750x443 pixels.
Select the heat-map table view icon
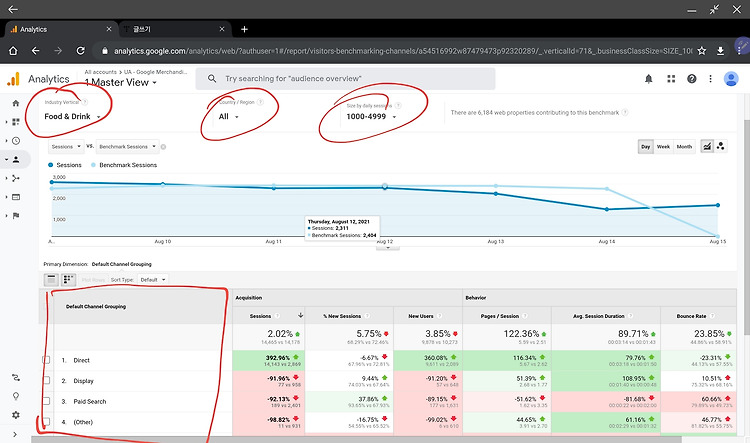pos(69,279)
